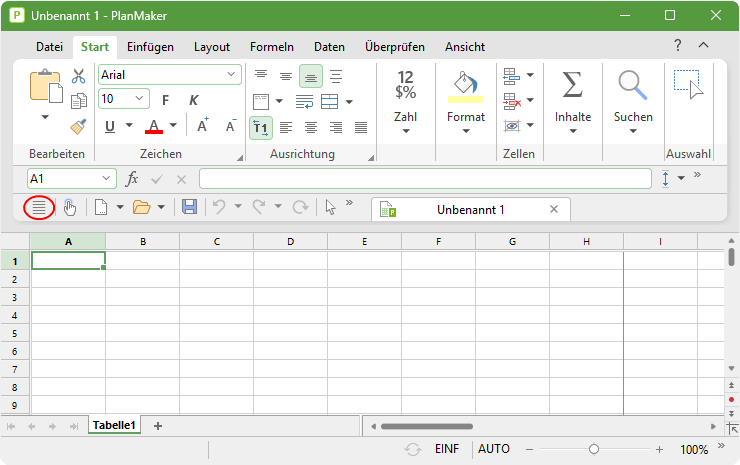Activate the format painter brush

78,126
